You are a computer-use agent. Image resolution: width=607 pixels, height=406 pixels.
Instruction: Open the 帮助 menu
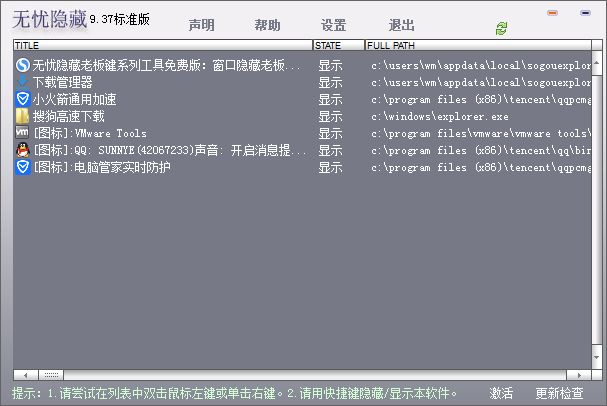[x=267, y=25]
